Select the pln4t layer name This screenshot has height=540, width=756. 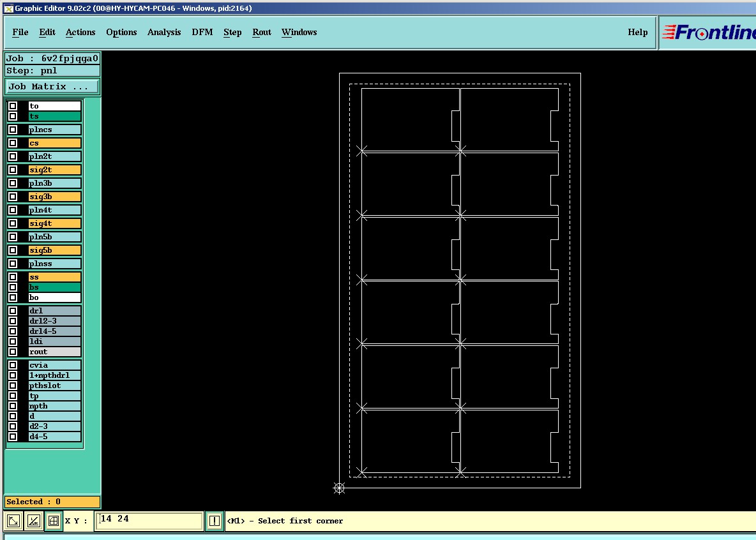pos(54,210)
